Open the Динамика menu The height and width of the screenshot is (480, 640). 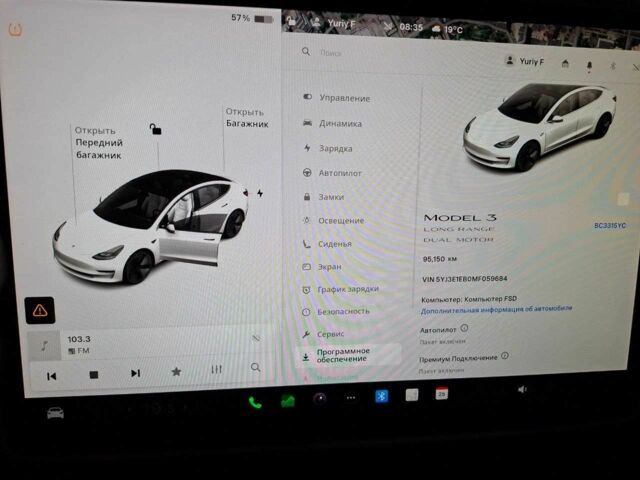333,123
